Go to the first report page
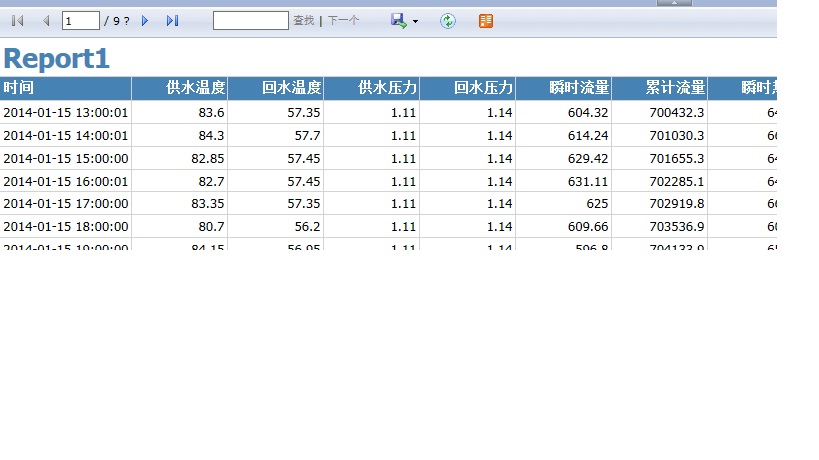819x460 pixels. (17, 21)
